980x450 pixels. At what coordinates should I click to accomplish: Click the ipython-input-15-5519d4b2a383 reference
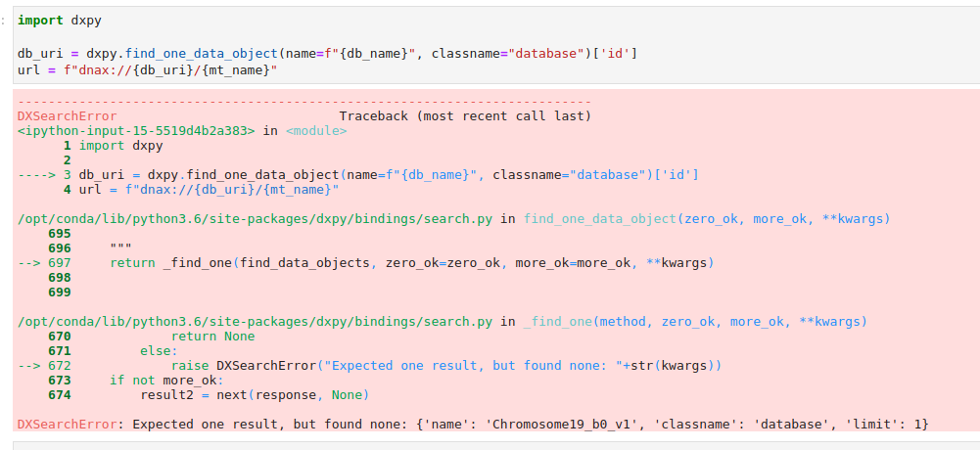(x=136, y=131)
